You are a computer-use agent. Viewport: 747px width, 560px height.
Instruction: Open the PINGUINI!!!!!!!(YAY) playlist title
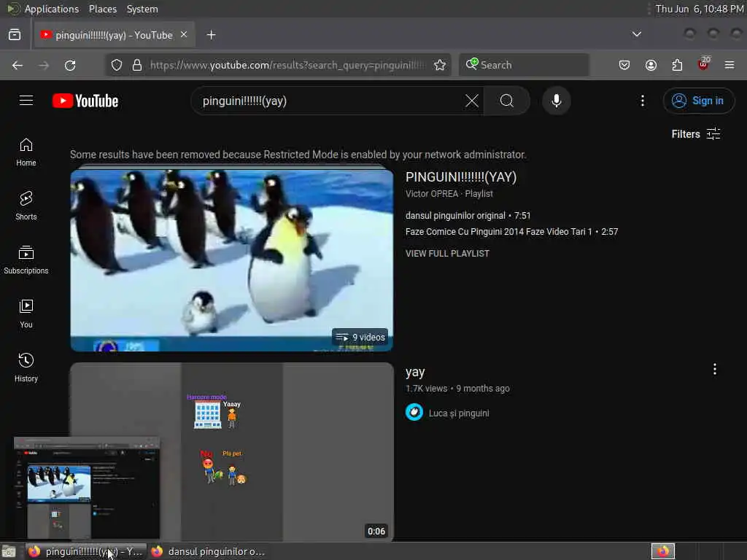(461, 177)
